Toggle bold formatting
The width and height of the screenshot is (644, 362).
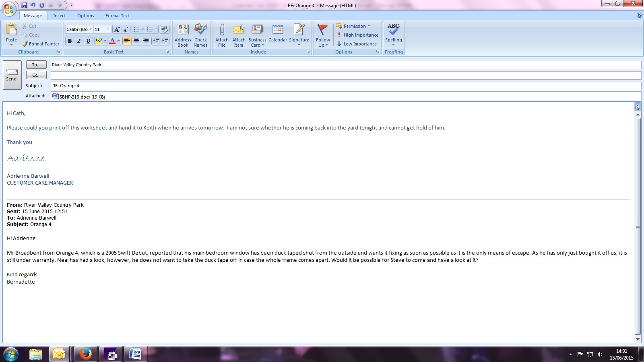tap(70, 41)
